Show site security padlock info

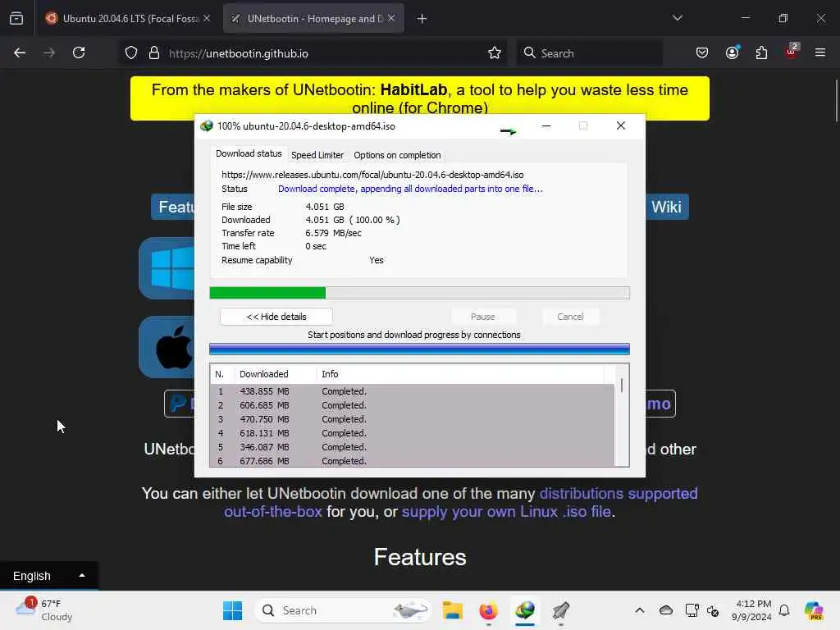point(154,53)
